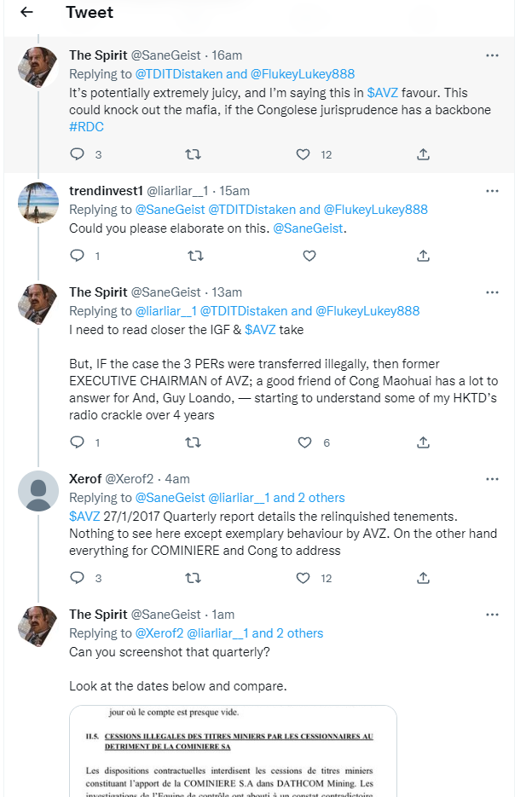Share The Spirit's first tweet
The image size is (532, 797).
click(x=423, y=154)
